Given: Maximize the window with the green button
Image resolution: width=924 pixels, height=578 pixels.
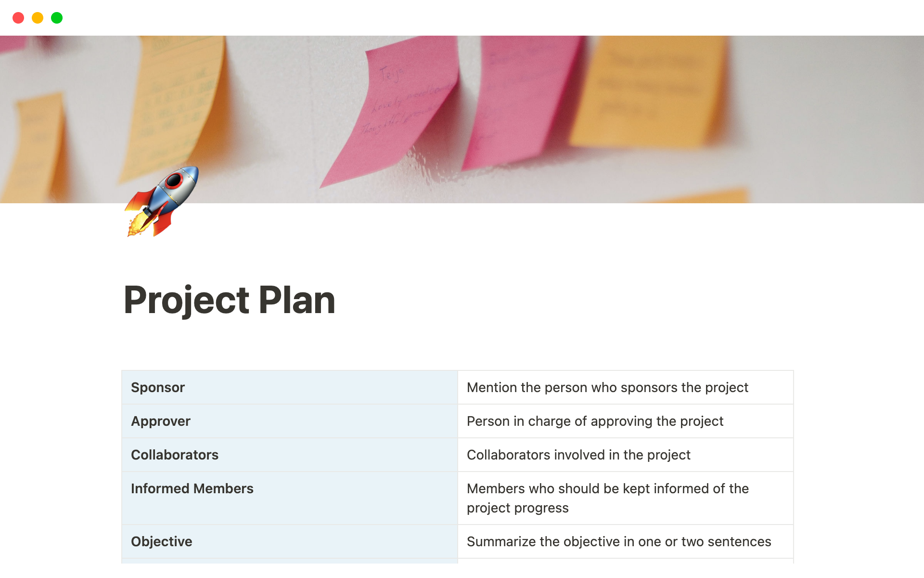Looking at the screenshot, I should coord(57,18).
